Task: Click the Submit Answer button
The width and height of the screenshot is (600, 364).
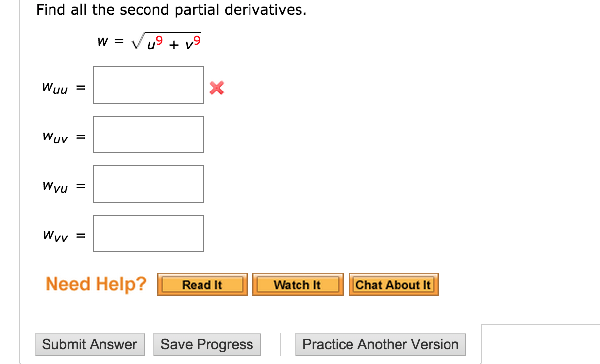Action: pyautogui.click(x=89, y=344)
